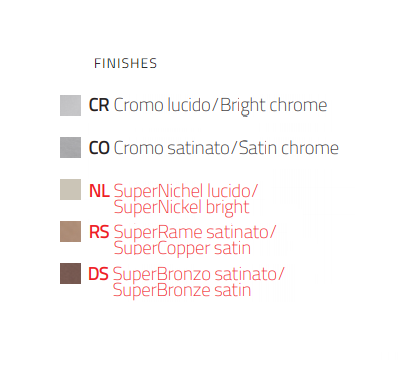Click the SuperRame satinato text
Image resolution: width=399 pixels, height=388 pixels.
click(195, 232)
